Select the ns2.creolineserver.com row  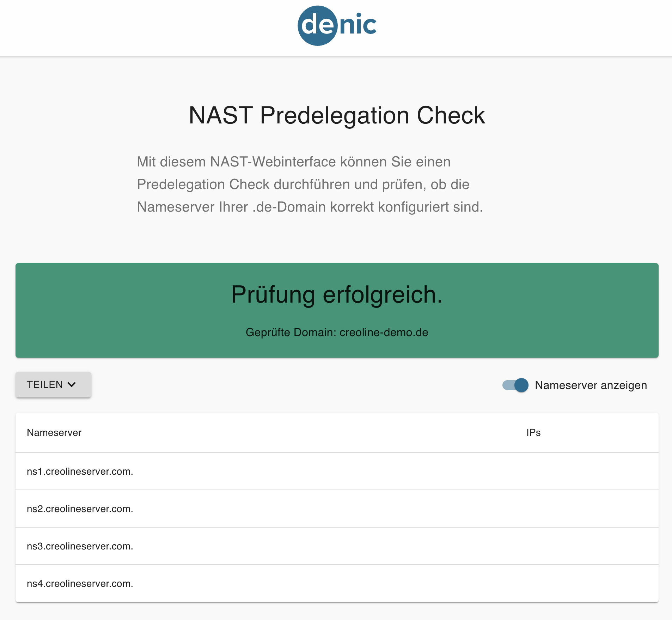[337, 509]
